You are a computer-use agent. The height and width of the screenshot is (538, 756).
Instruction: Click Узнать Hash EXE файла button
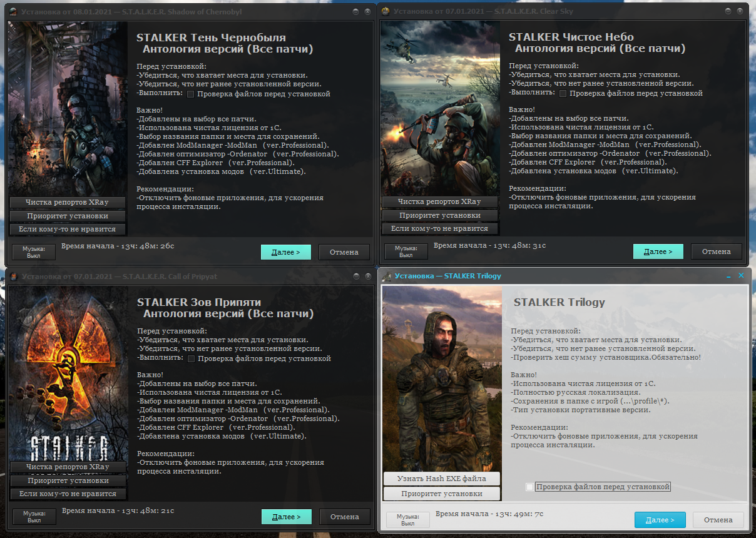[442, 479]
